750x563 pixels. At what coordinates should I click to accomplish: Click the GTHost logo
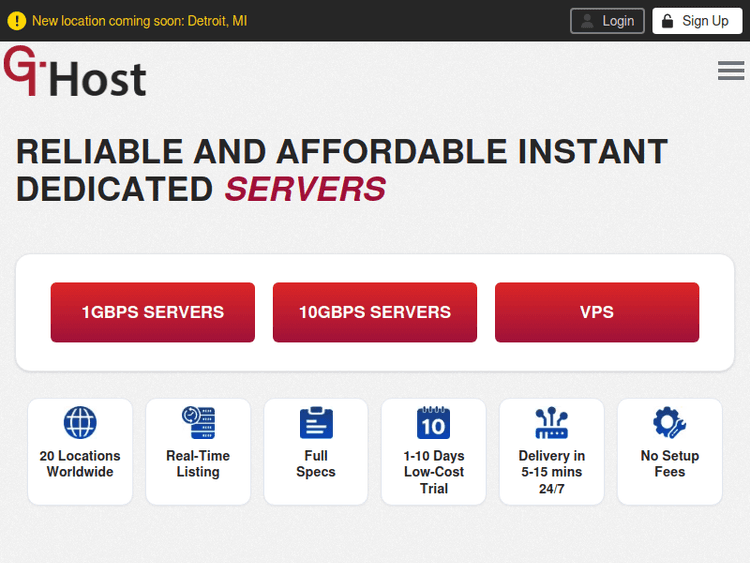tap(75, 74)
